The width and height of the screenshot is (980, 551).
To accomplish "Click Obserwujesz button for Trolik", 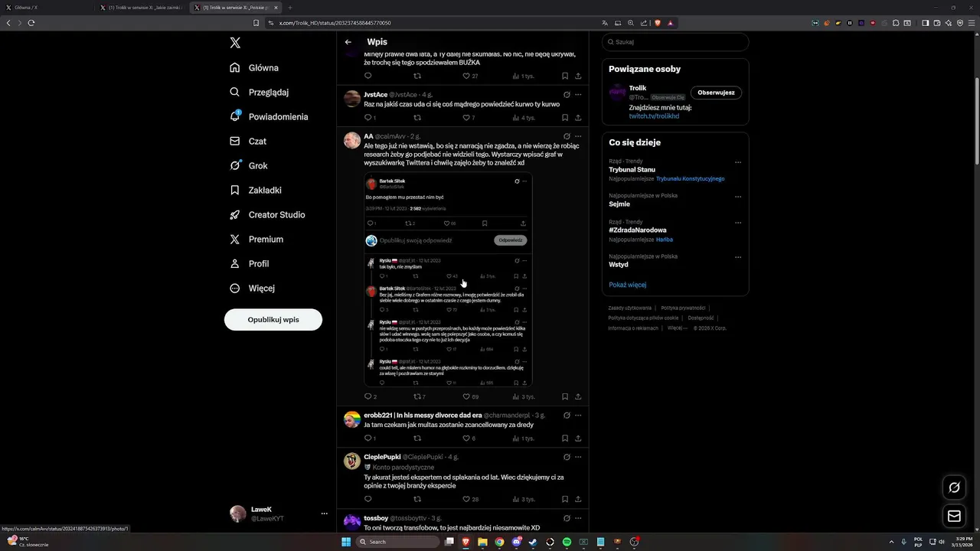I will tap(716, 93).
